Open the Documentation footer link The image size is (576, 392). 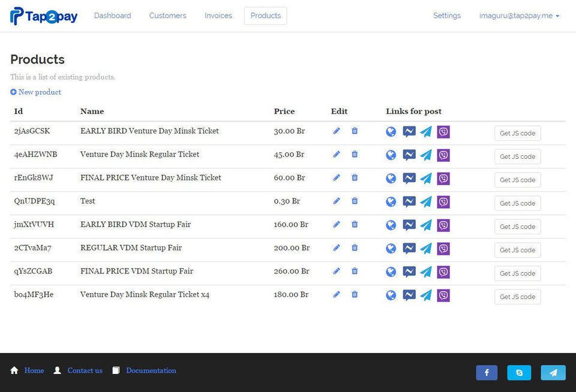[x=151, y=370]
